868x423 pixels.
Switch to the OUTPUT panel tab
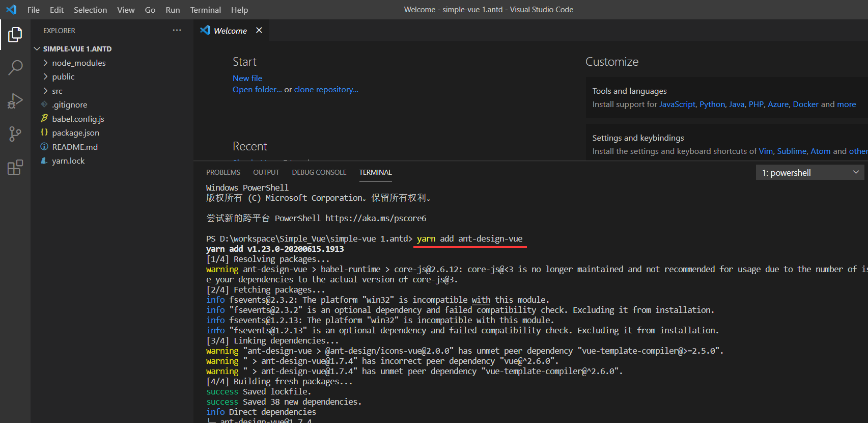pyautogui.click(x=266, y=172)
